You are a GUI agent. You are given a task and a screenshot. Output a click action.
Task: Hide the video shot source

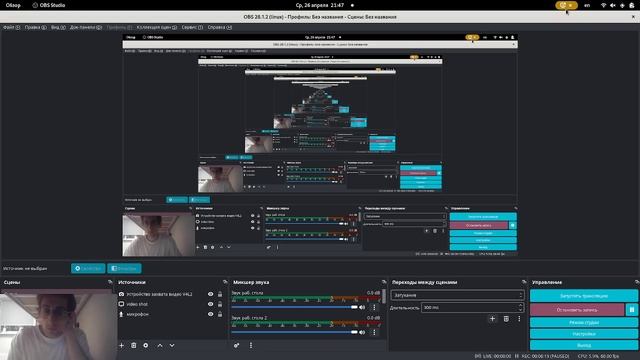pos(211,304)
